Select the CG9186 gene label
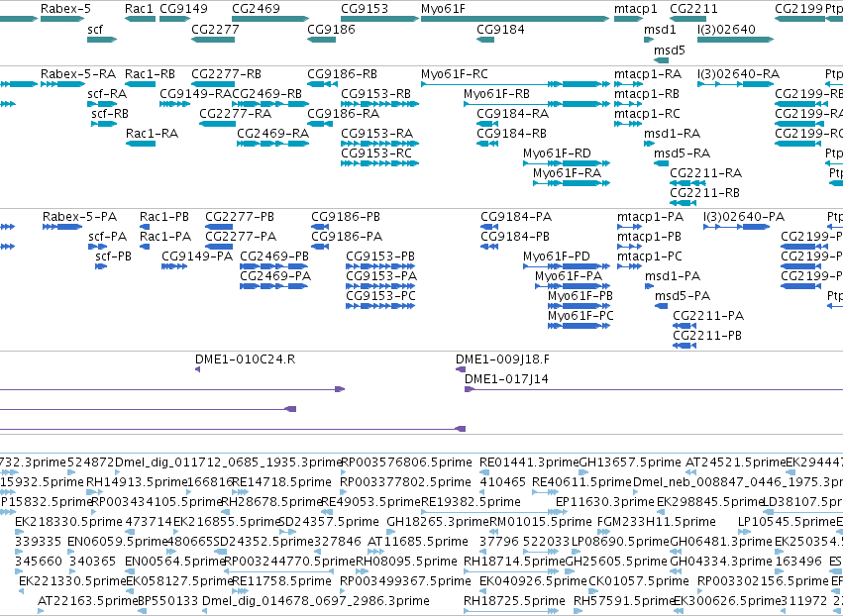 coord(331,30)
